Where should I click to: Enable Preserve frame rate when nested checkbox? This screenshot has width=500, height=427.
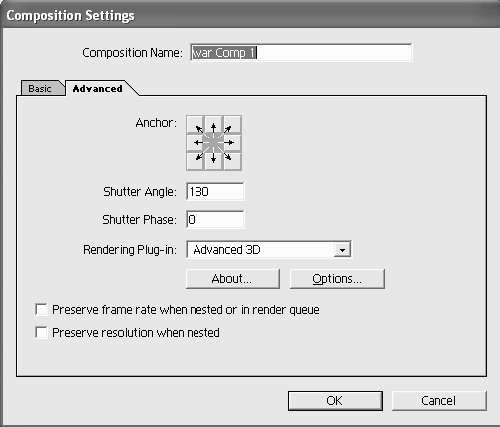click(41, 310)
